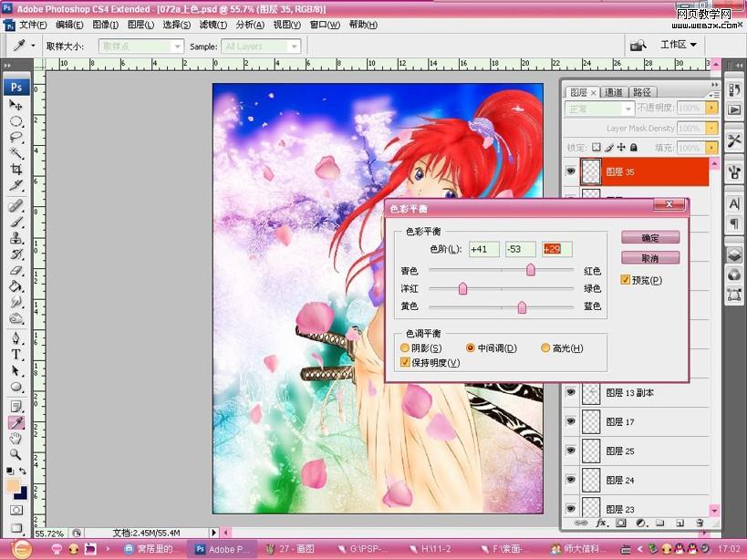Select the Notes tool
The image size is (747, 560).
tap(16, 406)
